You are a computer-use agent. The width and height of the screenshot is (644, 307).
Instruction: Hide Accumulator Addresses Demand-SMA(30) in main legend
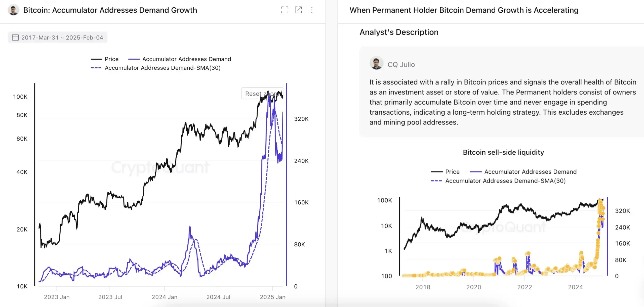(156, 68)
